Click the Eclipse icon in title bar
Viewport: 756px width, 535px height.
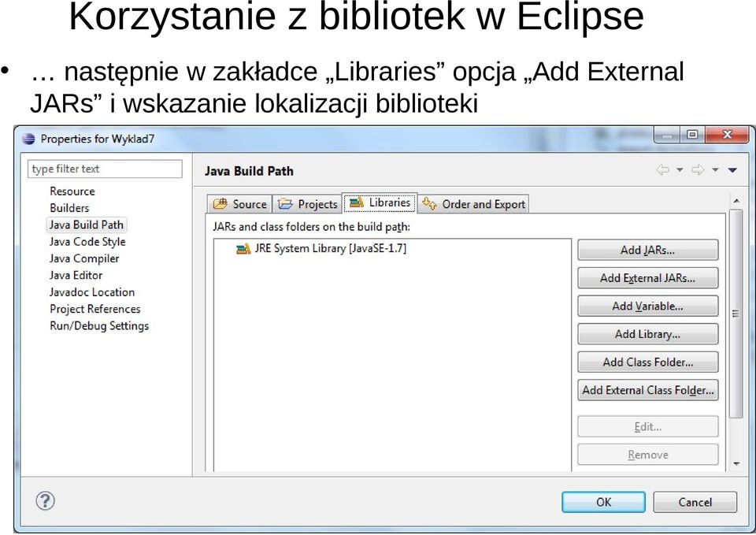click(x=28, y=139)
